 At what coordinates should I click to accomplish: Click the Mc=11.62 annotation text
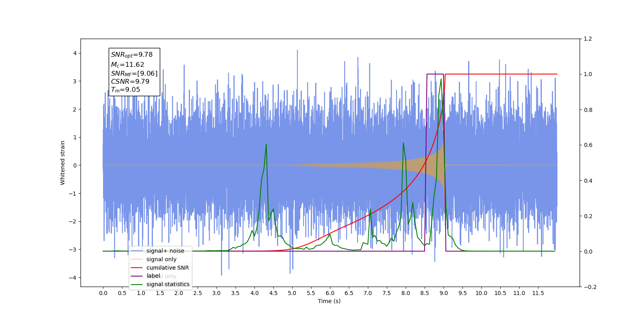click(x=127, y=64)
